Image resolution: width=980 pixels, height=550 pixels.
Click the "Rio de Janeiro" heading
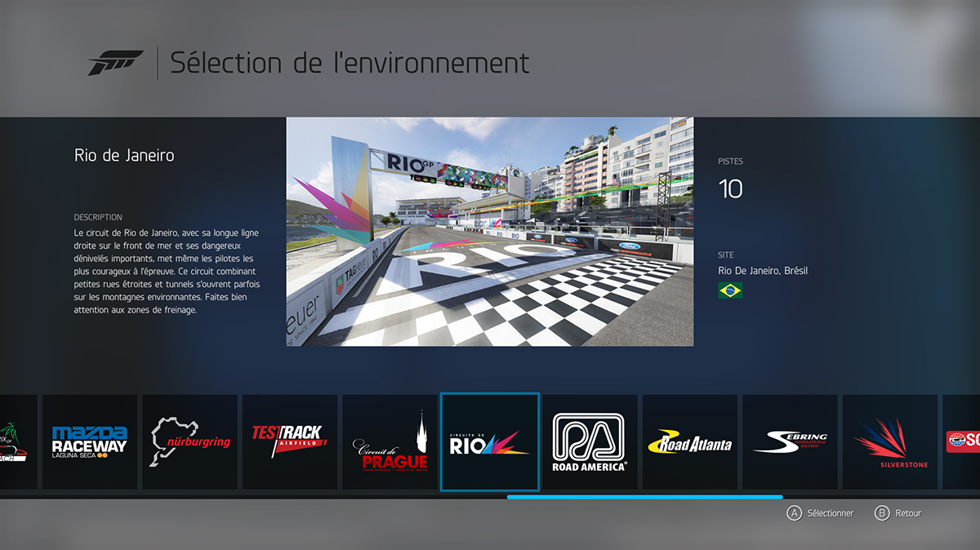(x=124, y=155)
